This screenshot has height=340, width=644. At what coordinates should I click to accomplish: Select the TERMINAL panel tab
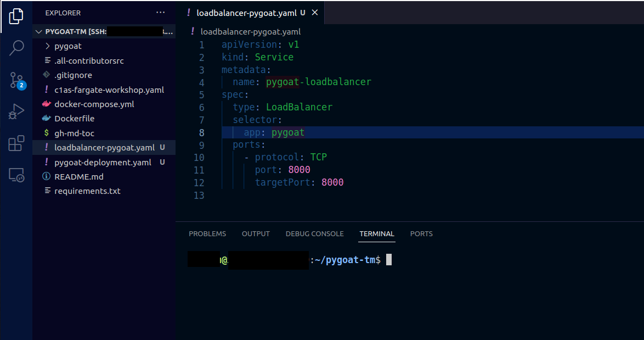pyautogui.click(x=377, y=233)
